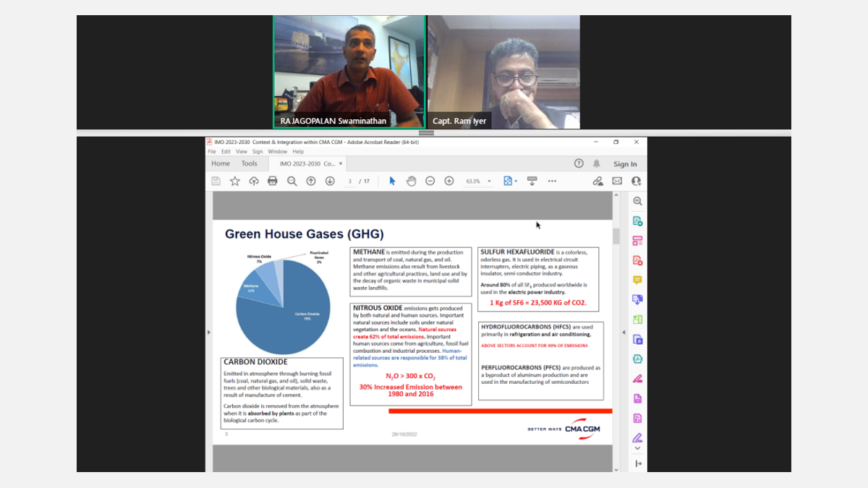Click the Print file icon
Image resolution: width=868 pixels, height=488 pixels.
(x=273, y=181)
